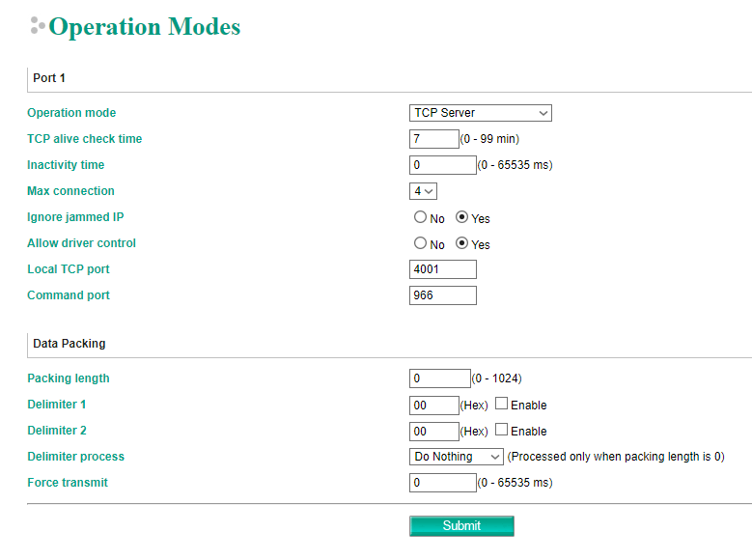
Task: Focus the Force transmit input field
Action: (442, 482)
